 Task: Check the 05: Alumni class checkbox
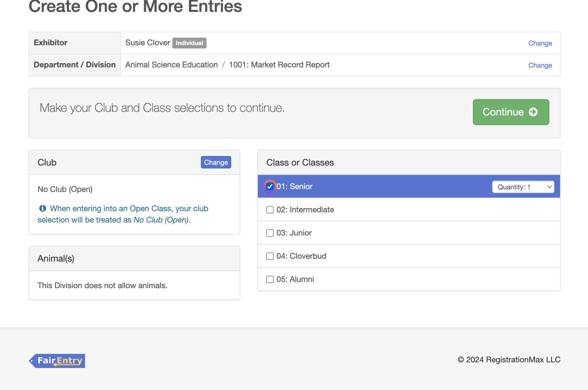[x=270, y=279]
